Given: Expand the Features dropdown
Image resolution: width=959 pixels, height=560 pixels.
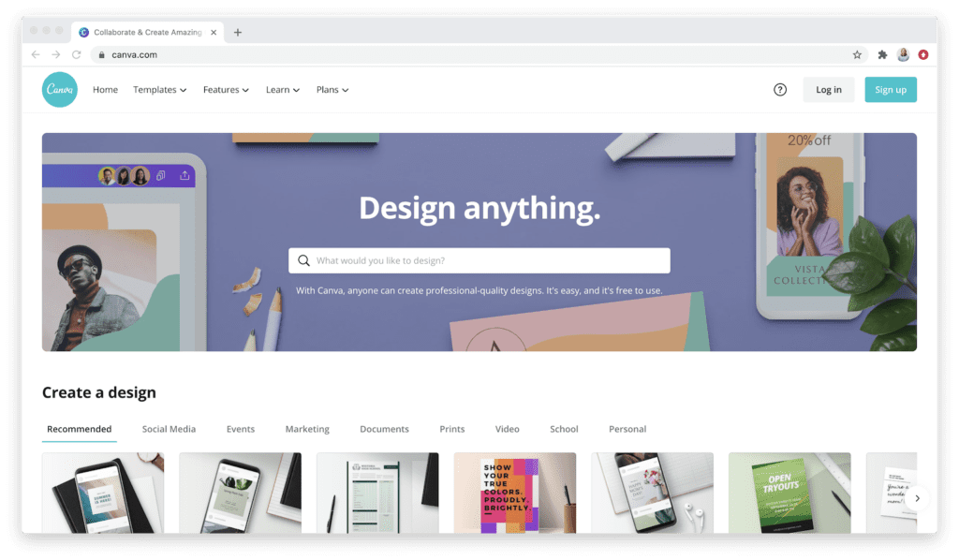Looking at the screenshot, I should pyautogui.click(x=226, y=90).
